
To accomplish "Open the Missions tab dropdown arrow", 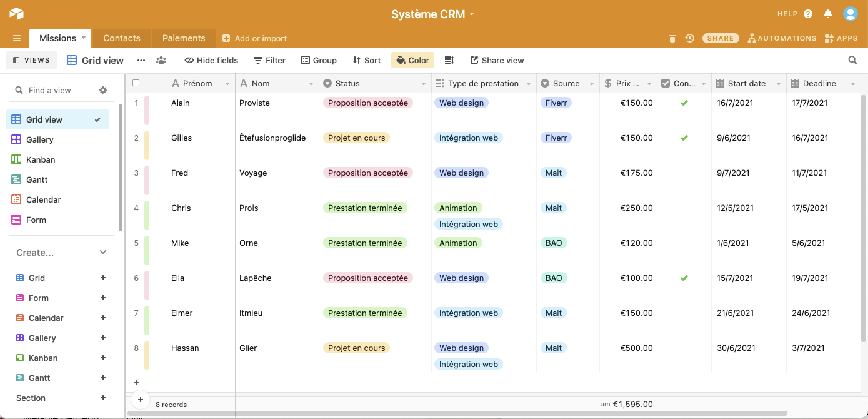I will pyautogui.click(x=84, y=38).
